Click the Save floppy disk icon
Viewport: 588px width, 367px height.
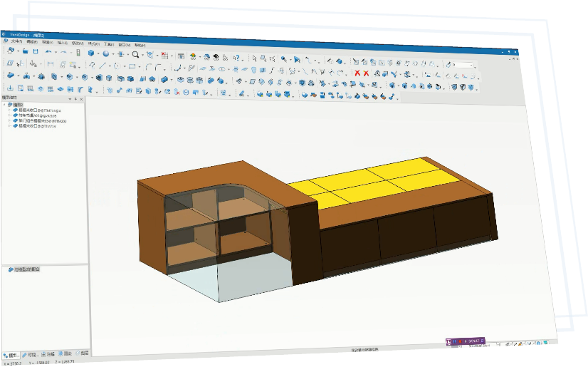tap(36, 52)
